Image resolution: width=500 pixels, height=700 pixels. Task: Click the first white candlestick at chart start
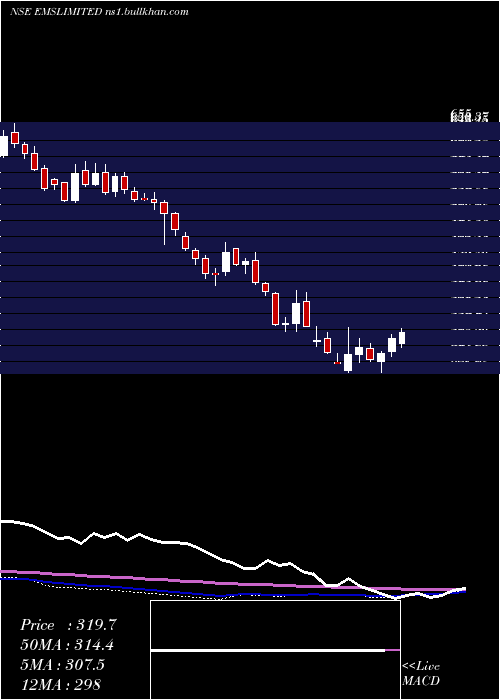[x=4, y=145]
